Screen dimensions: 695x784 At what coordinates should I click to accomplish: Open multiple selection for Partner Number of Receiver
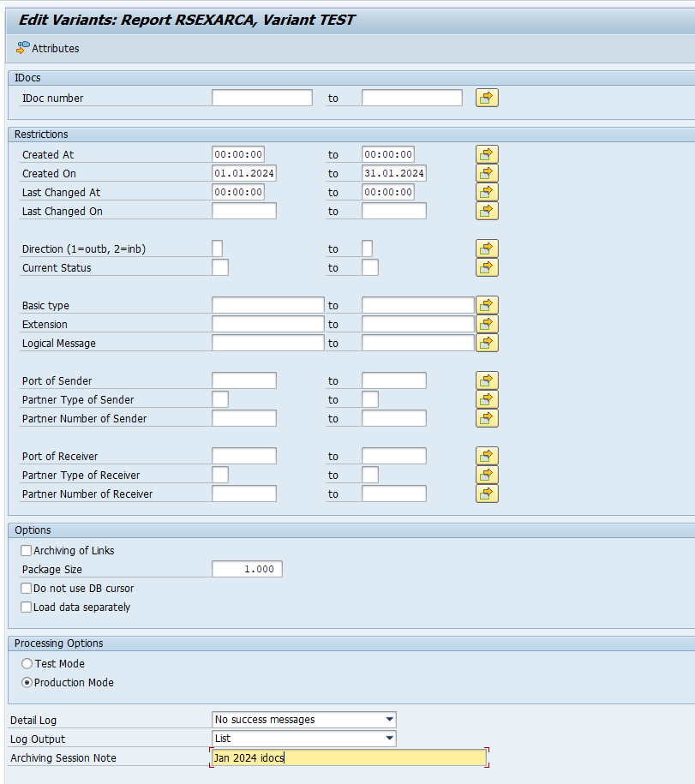tap(487, 494)
